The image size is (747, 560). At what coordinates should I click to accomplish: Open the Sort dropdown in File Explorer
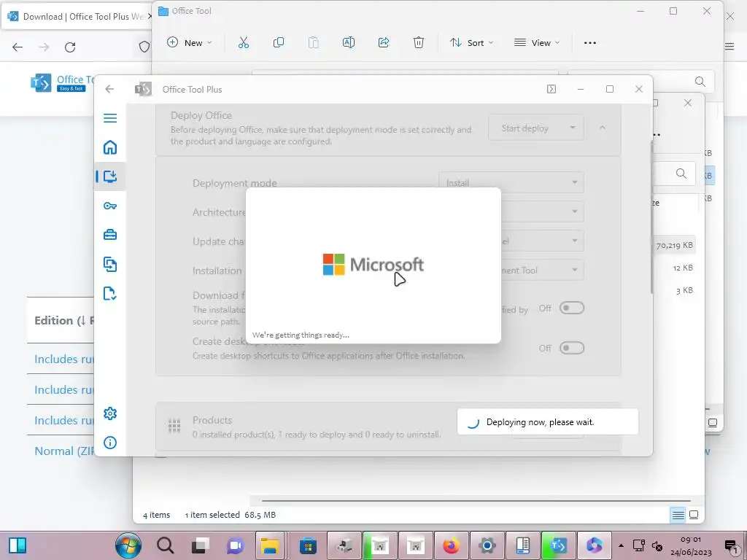click(x=472, y=43)
